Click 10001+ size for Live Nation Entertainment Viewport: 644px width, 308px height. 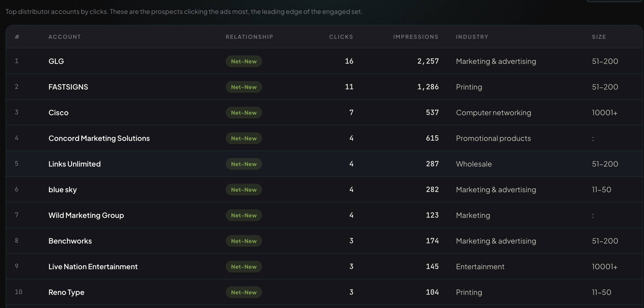point(604,267)
